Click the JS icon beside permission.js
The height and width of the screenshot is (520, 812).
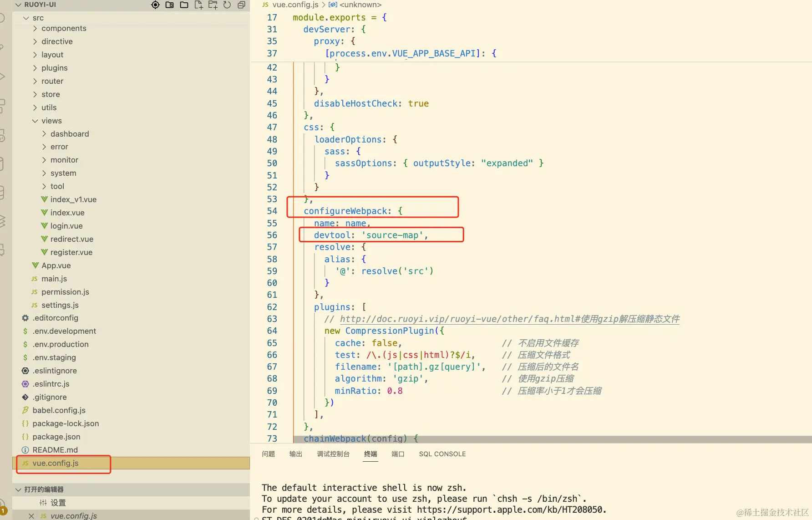pos(35,292)
